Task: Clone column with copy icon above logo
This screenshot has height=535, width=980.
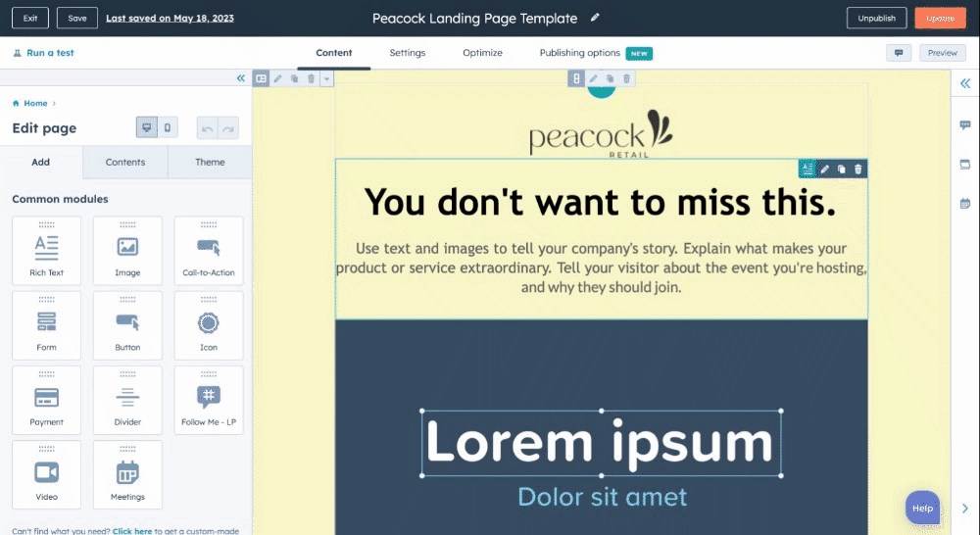Action: tap(610, 78)
